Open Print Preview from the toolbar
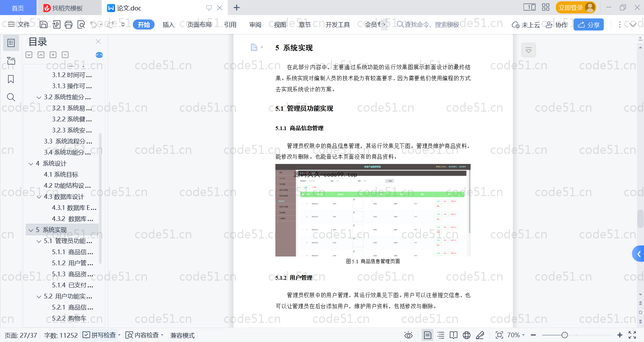Viewport: 644px width, 342px height. tap(81, 24)
